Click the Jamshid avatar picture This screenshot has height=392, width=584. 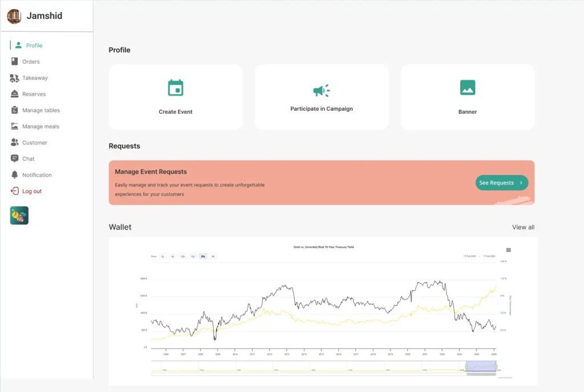[x=14, y=16]
